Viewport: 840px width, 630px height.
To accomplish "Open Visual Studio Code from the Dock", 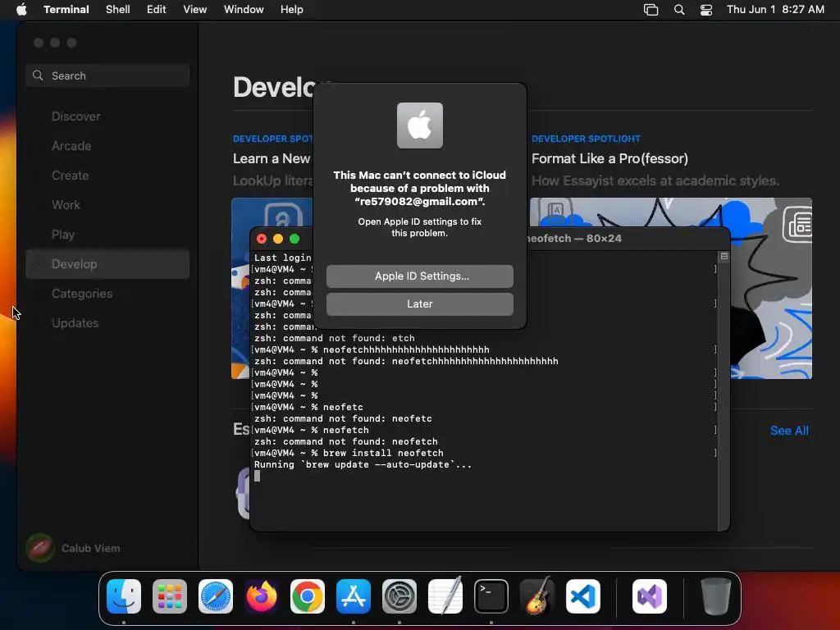I will (583, 596).
